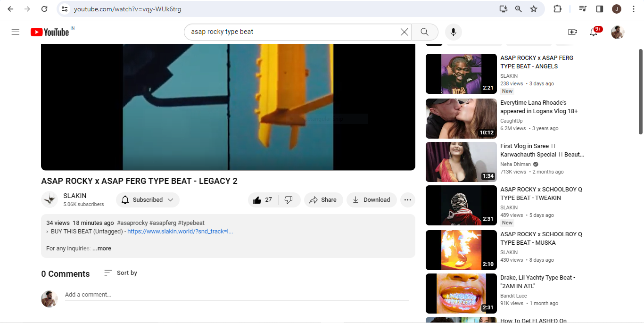Open MUSKA type beat thumbnail
644x323 pixels.
click(x=461, y=250)
